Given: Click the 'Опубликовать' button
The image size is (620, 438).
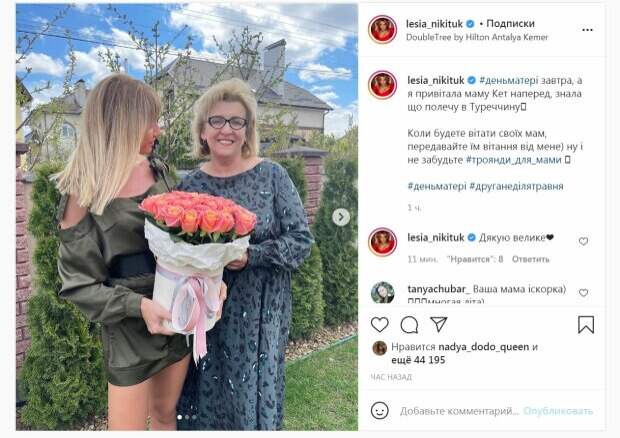Looking at the screenshot, I should (558, 411).
